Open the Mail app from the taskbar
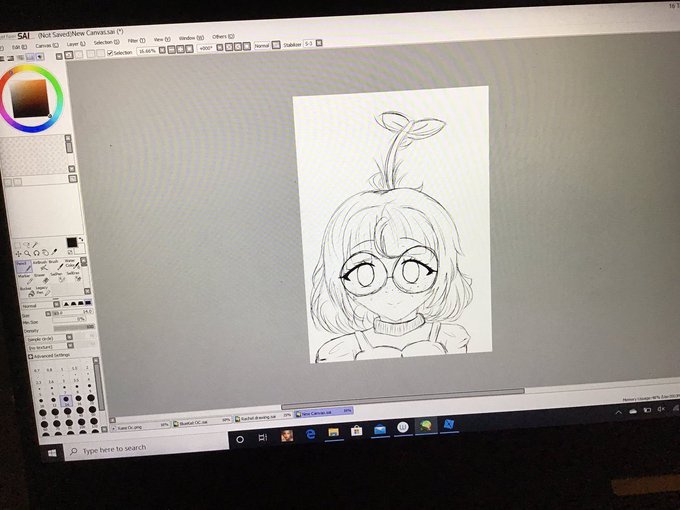Viewport: 680px width, 510px height. [380, 428]
